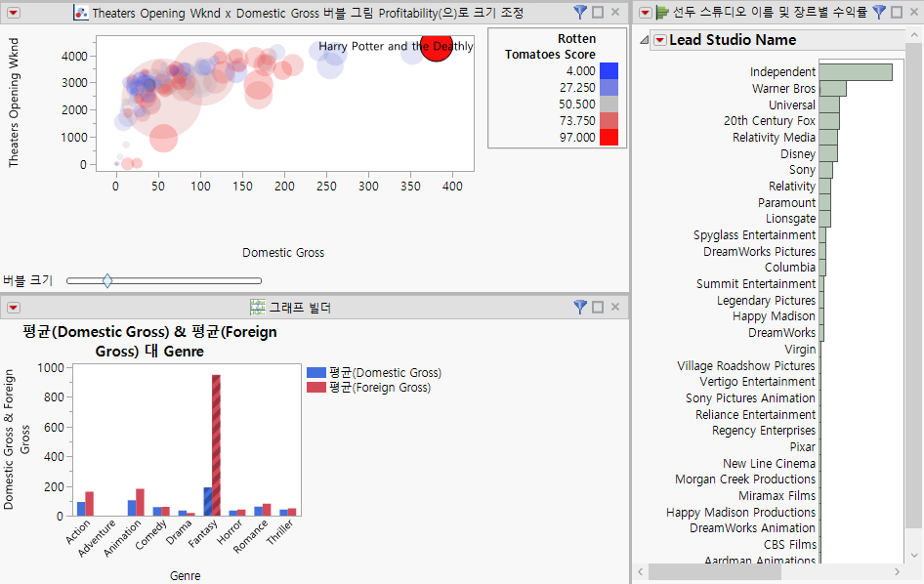
Task: Select the Harry Potter and the Deathly bubble
Action: click(437, 48)
